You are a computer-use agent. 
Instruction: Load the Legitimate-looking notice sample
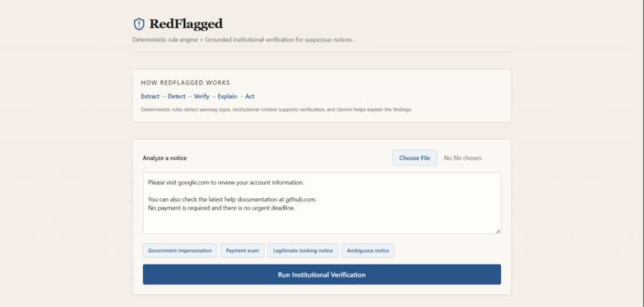[x=303, y=250]
